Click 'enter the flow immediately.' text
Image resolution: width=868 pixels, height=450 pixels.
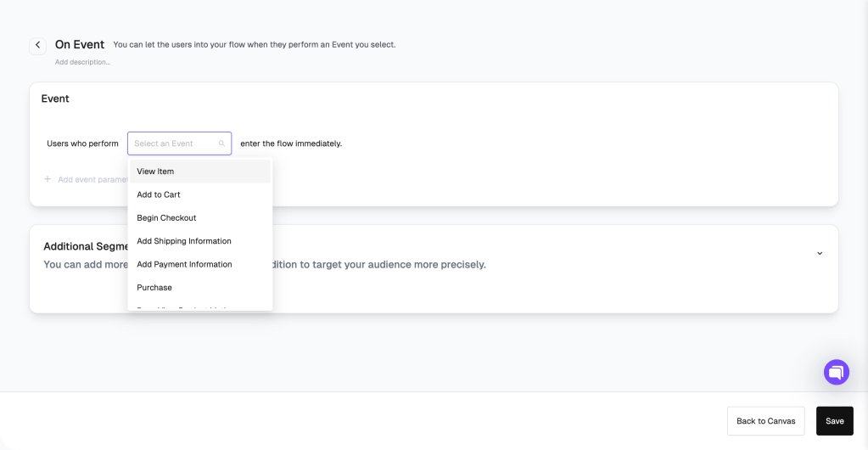click(291, 143)
